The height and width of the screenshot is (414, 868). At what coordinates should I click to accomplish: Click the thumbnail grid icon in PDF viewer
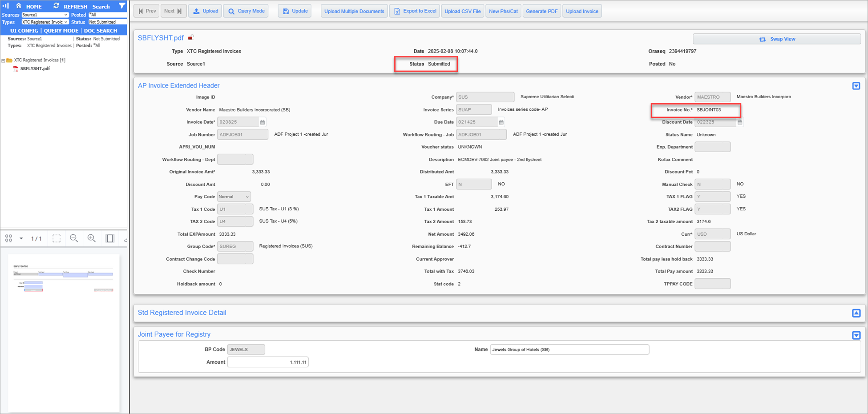coord(8,239)
